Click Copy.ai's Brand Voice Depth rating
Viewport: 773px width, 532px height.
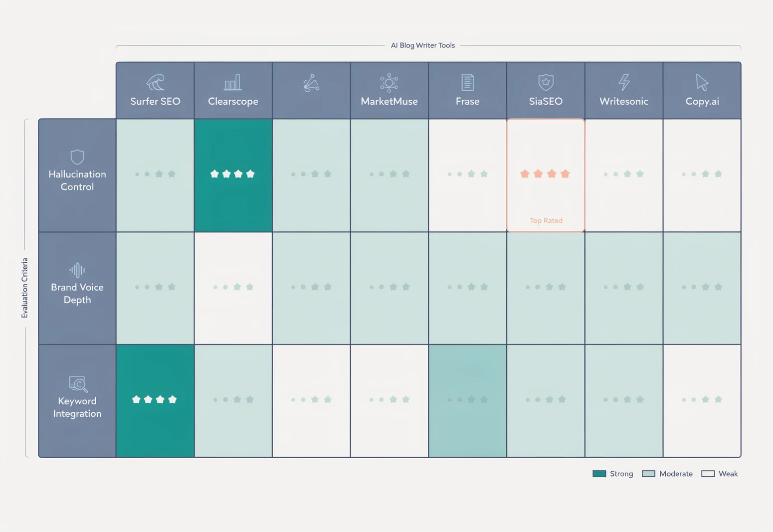tap(702, 287)
